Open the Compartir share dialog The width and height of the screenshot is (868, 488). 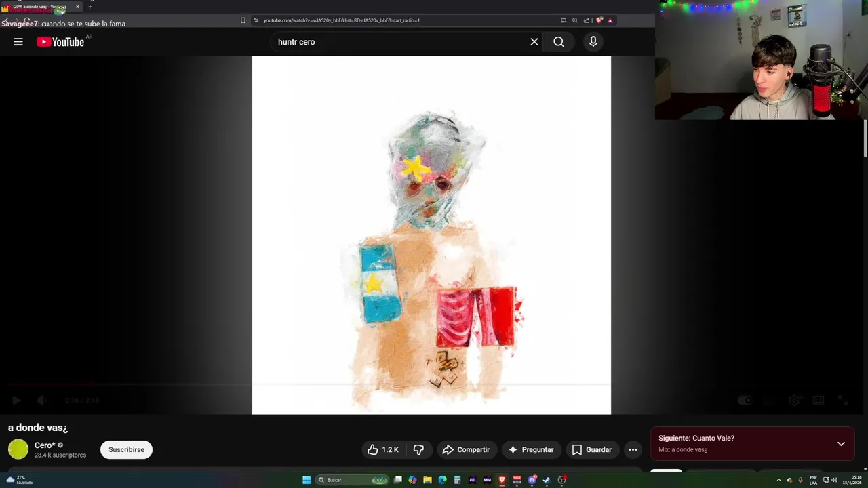(x=466, y=449)
